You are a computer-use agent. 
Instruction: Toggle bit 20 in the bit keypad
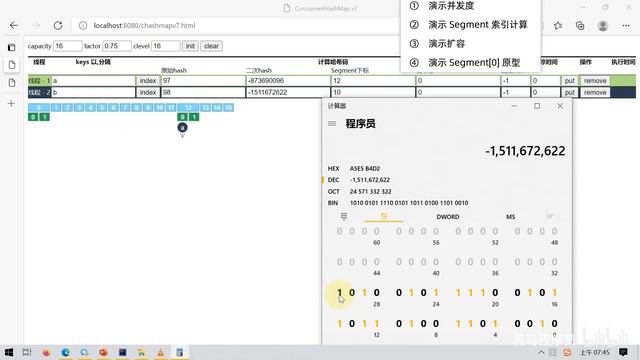(x=495, y=293)
